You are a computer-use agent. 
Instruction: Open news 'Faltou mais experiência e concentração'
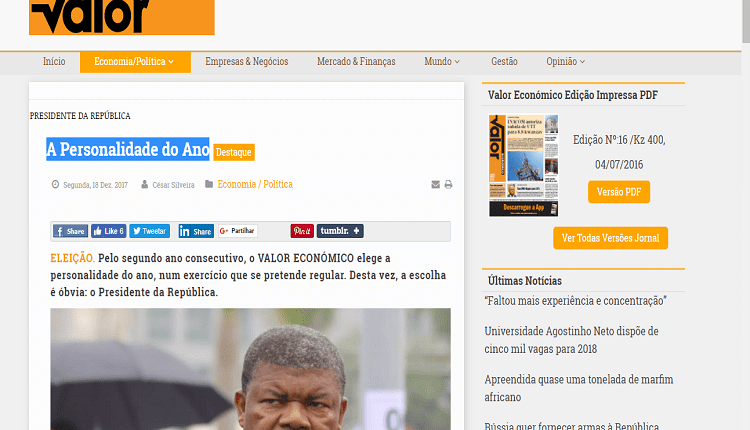click(x=575, y=301)
